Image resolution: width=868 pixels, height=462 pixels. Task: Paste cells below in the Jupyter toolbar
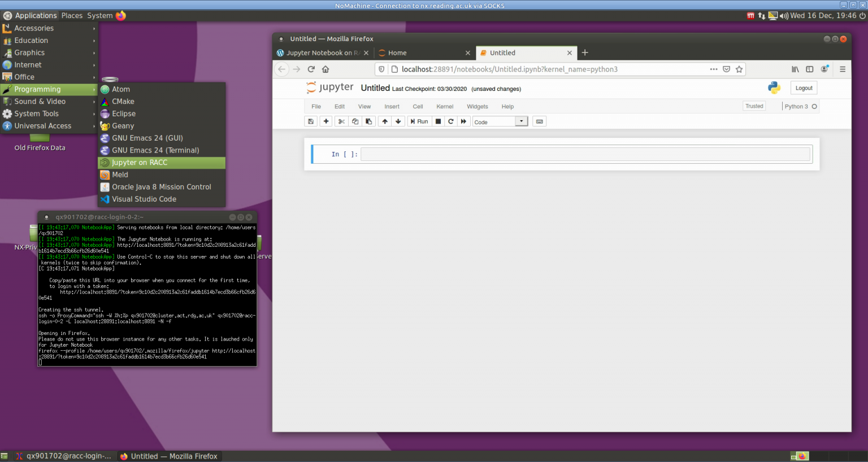click(368, 121)
